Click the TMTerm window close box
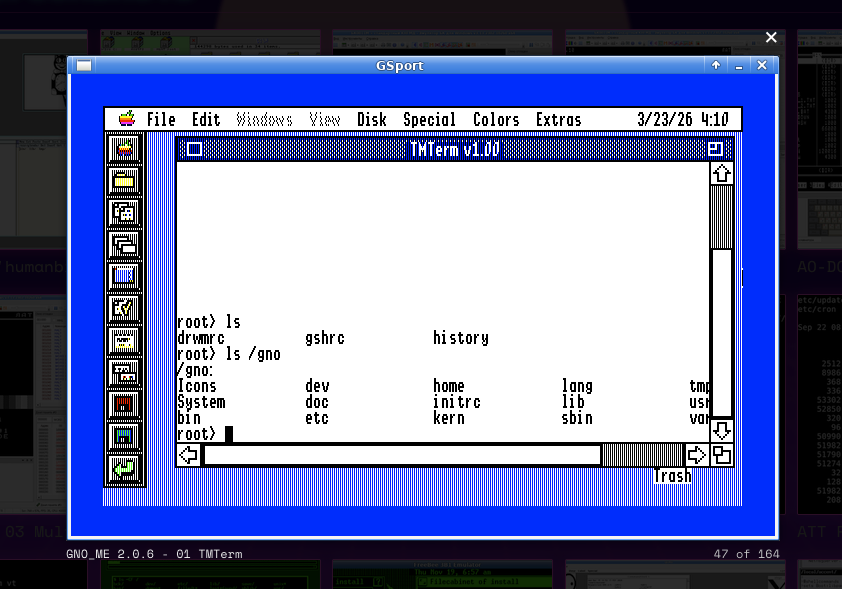This screenshot has width=842, height=589. pyautogui.click(x=194, y=149)
